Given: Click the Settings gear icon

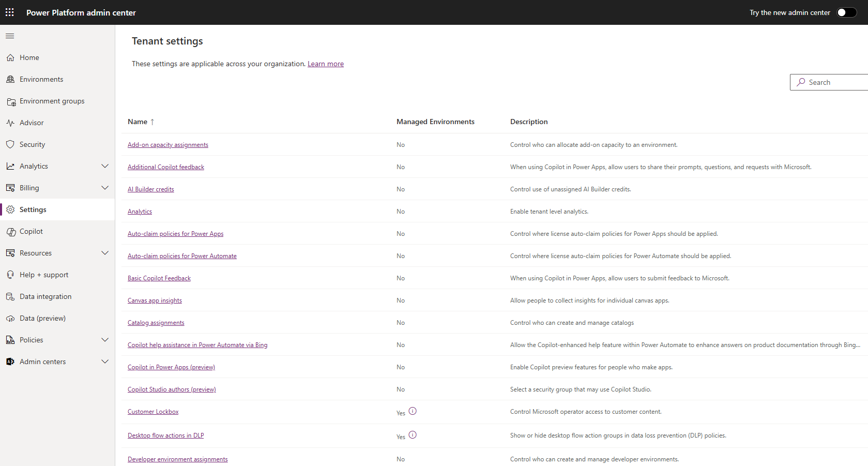Looking at the screenshot, I should pyautogui.click(x=10, y=209).
